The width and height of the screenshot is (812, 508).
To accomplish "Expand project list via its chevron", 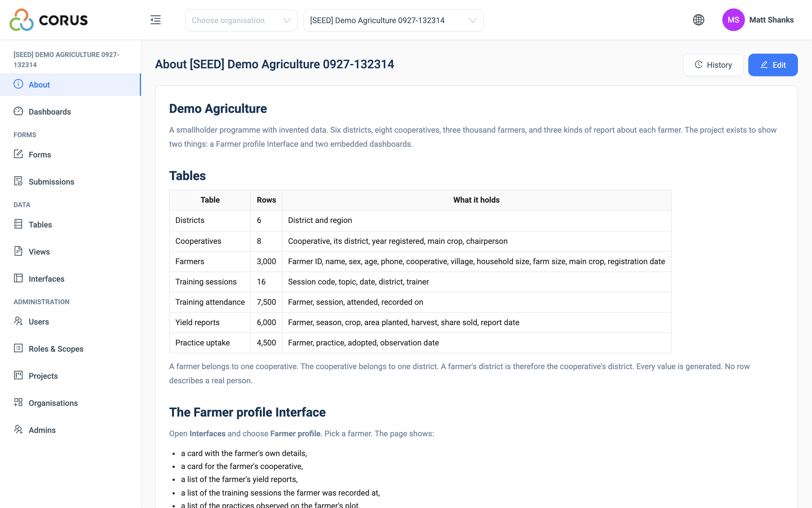I will [473, 21].
